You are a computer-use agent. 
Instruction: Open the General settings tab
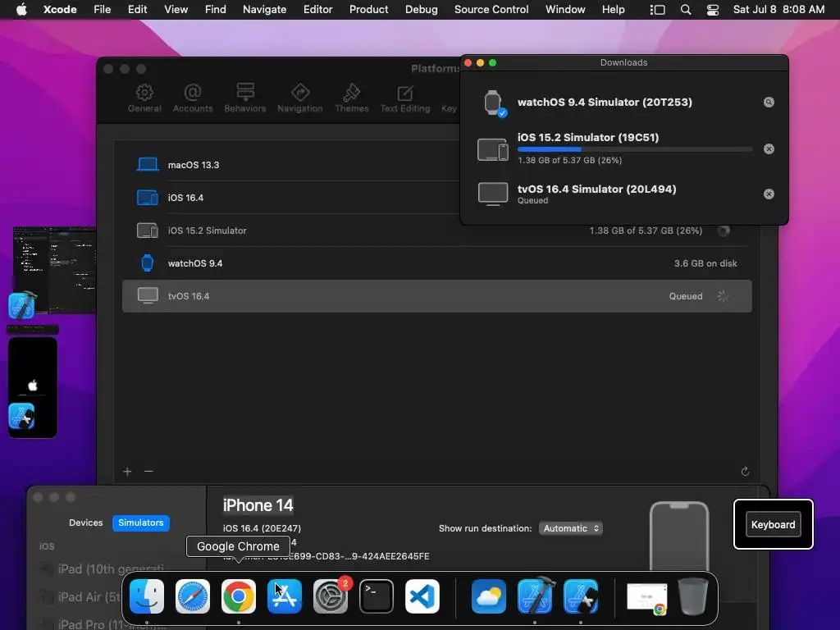coord(144,98)
